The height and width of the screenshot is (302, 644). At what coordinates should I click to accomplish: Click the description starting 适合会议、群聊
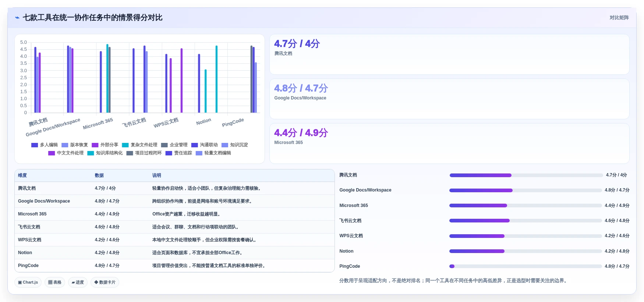(197, 227)
